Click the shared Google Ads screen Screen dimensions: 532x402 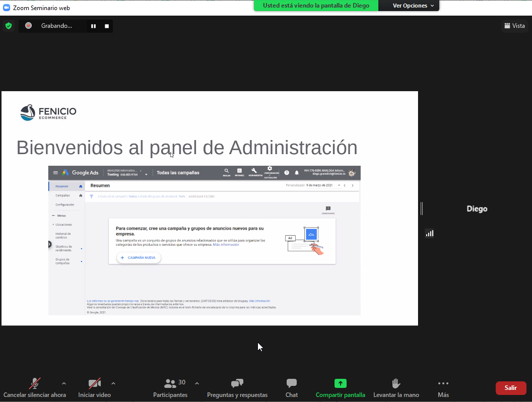(204, 240)
